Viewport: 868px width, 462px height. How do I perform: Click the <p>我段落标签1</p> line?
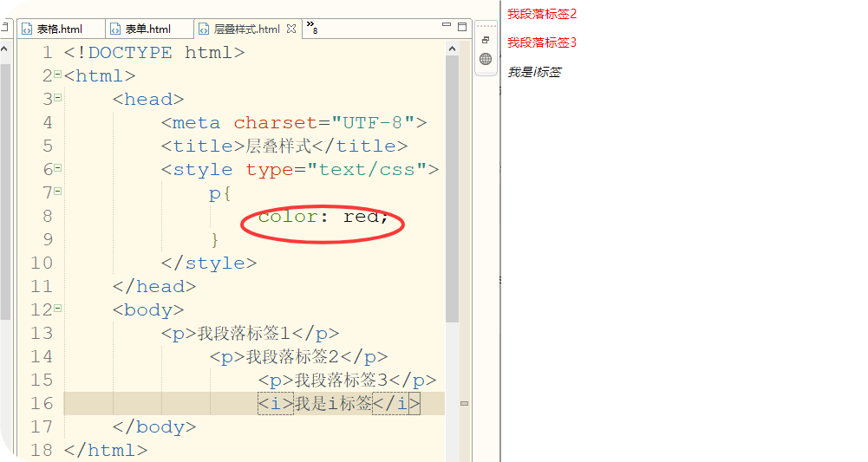pos(251,333)
